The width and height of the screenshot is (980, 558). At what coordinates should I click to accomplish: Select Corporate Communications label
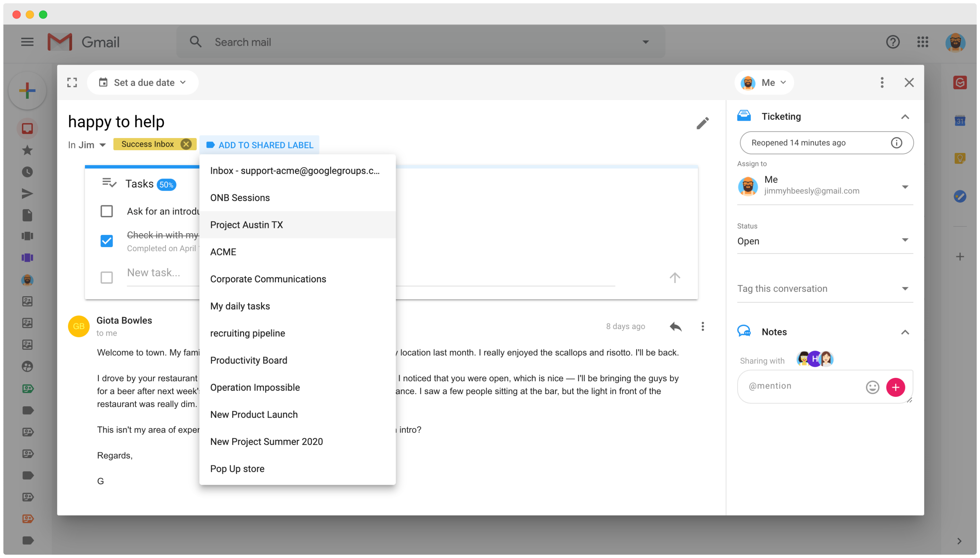(x=297, y=279)
